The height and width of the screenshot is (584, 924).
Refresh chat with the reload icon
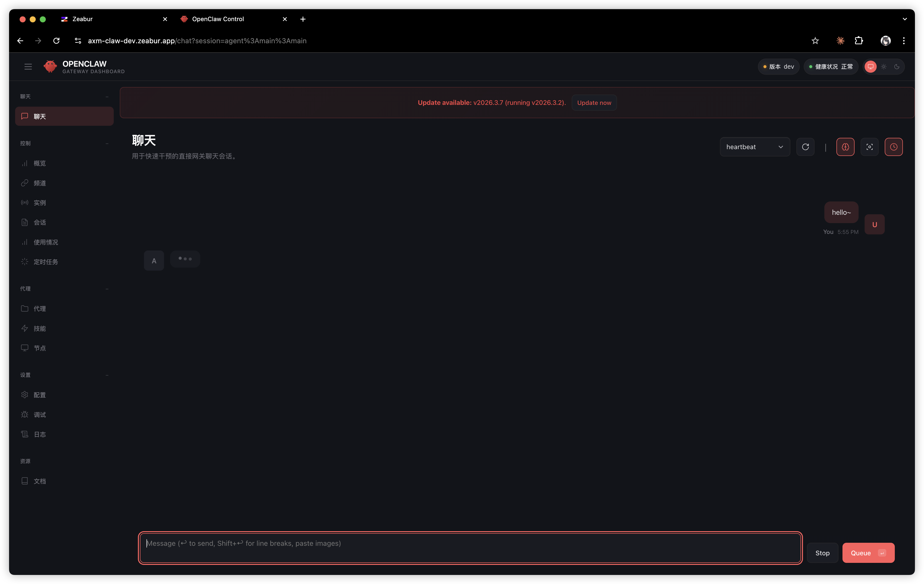pyautogui.click(x=805, y=147)
